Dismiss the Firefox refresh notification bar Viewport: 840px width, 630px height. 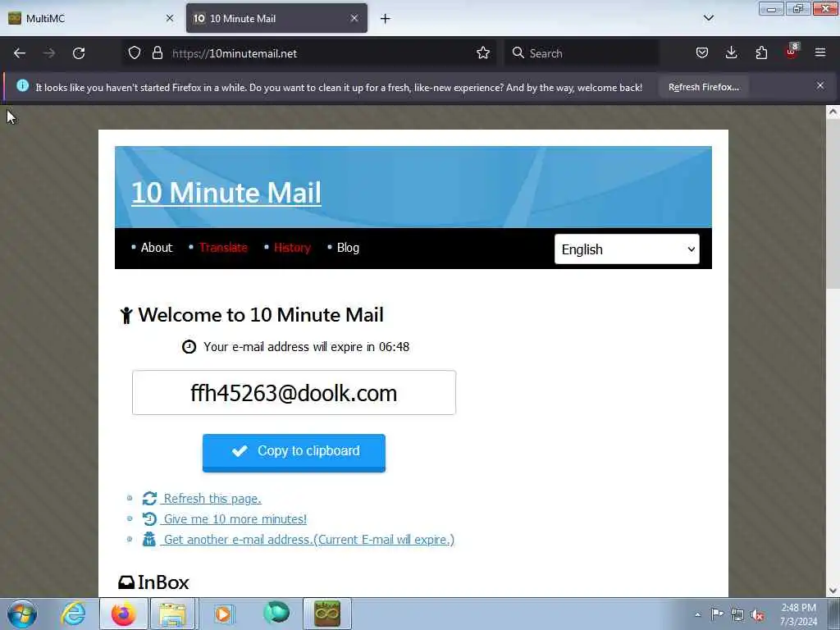coord(820,85)
